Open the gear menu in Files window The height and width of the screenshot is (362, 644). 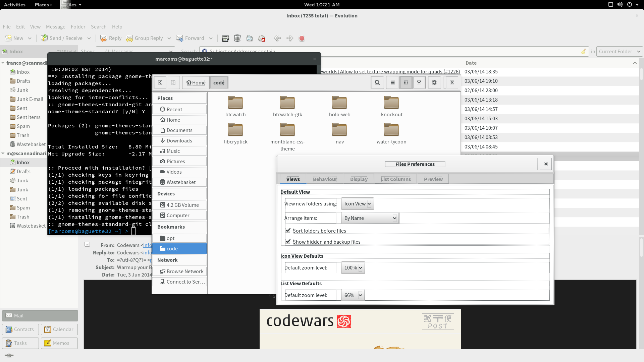tap(434, 82)
